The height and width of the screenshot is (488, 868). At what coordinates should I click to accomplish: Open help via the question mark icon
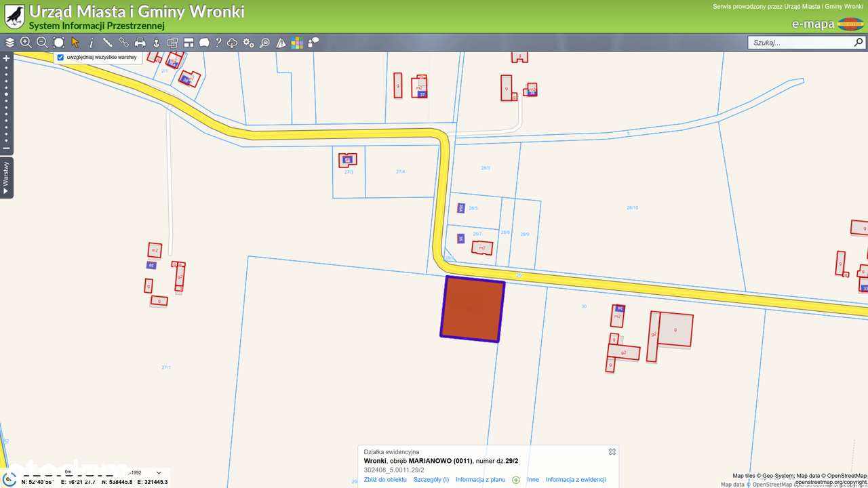pos(218,42)
